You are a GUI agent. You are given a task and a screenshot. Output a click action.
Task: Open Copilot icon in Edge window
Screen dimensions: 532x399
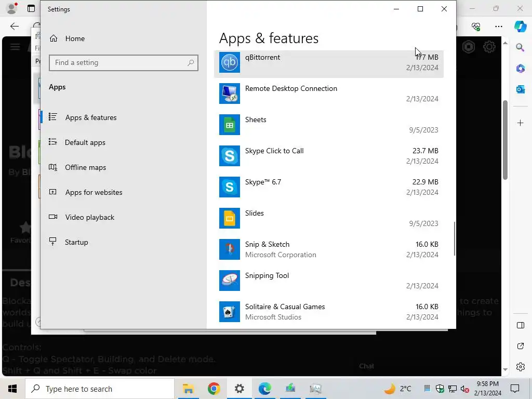point(520,26)
